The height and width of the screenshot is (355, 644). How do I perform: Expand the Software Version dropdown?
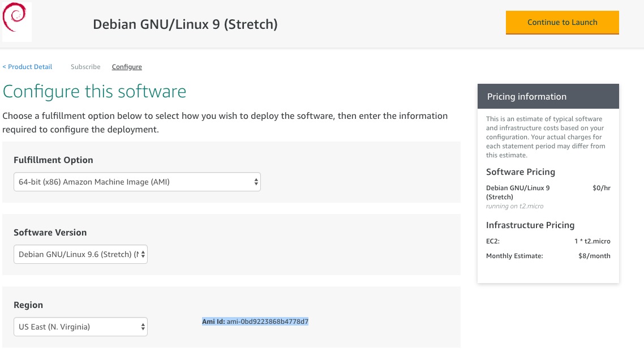80,254
